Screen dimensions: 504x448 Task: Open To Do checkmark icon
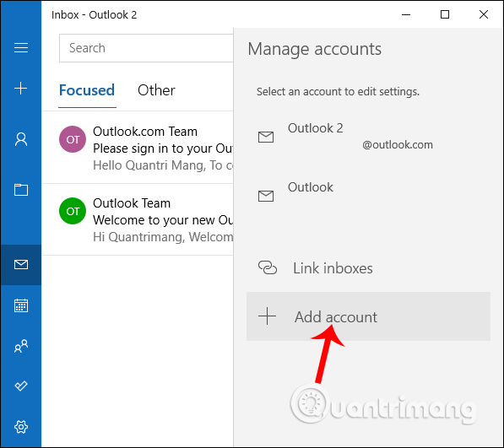coord(21,386)
